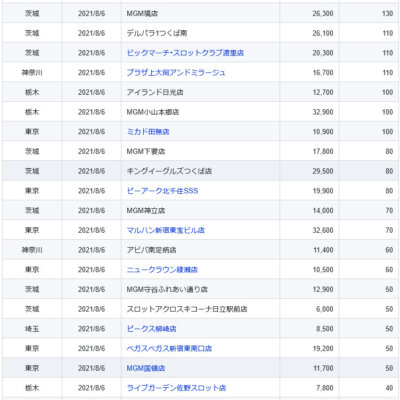Click the 130 count in MGM境店 row
Image resolution: width=400 pixels, height=400 pixels.
[x=387, y=13]
